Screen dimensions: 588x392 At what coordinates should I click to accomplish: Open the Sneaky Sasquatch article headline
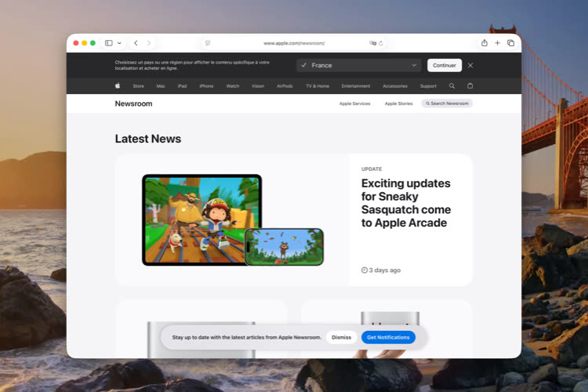(x=406, y=203)
